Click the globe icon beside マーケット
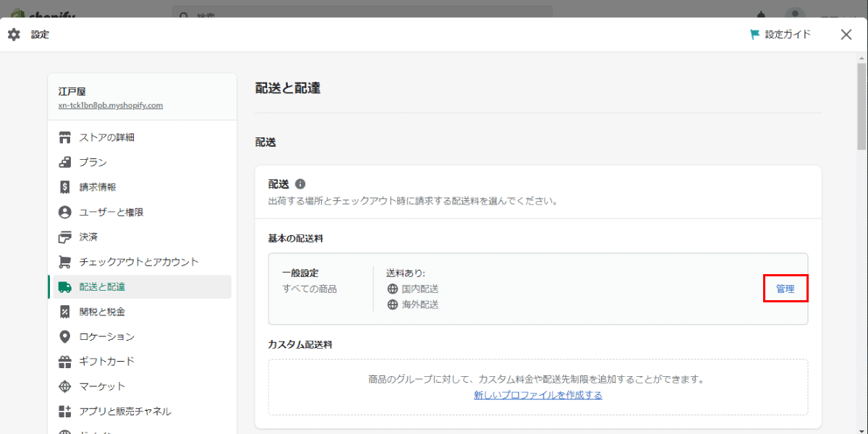The image size is (868, 434). pos(65,386)
